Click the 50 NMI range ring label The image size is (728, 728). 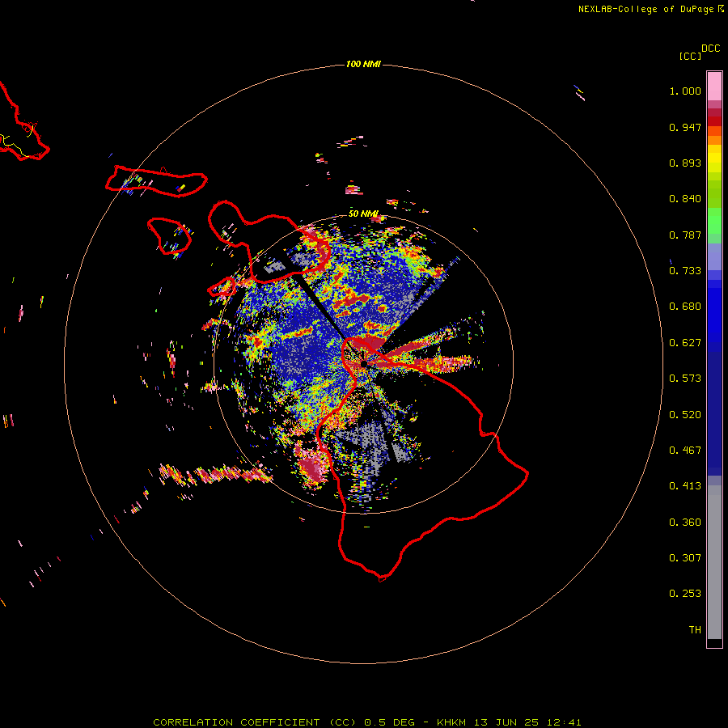pos(363,214)
